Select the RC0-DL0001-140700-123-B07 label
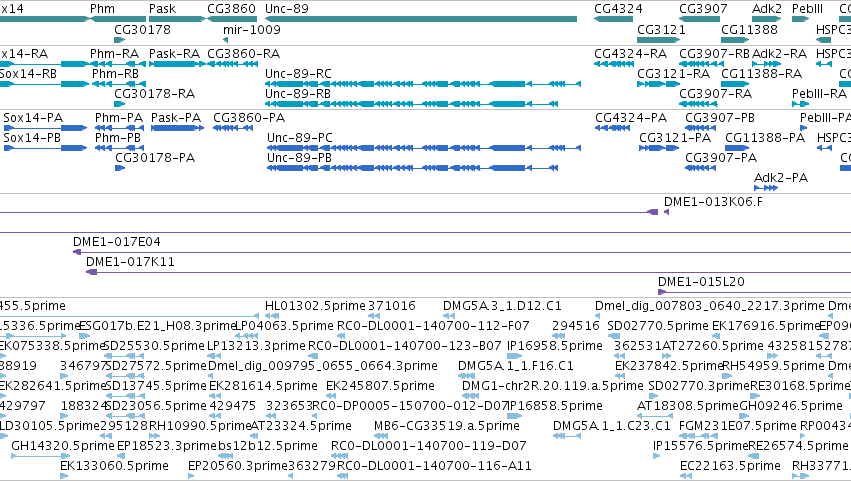 tap(405, 346)
